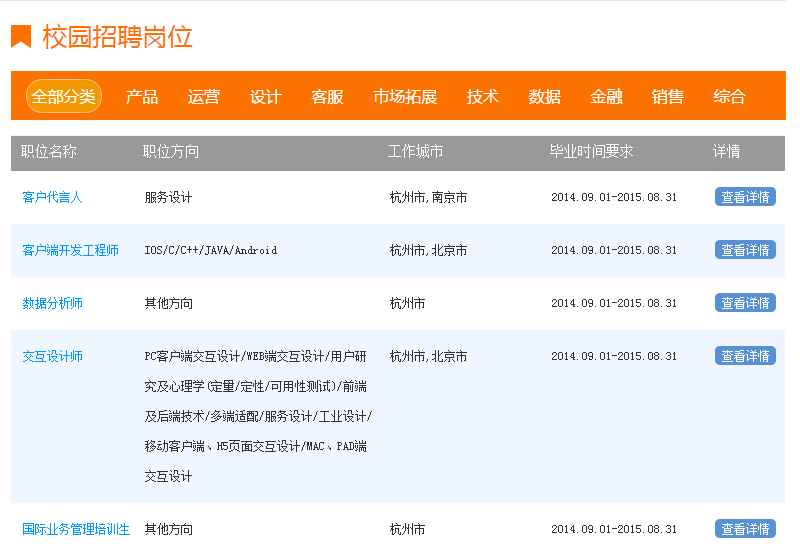The width and height of the screenshot is (800, 553).
Task: Click the 国际业务管理培训生 job link
Action: click(x=76, y=529)
